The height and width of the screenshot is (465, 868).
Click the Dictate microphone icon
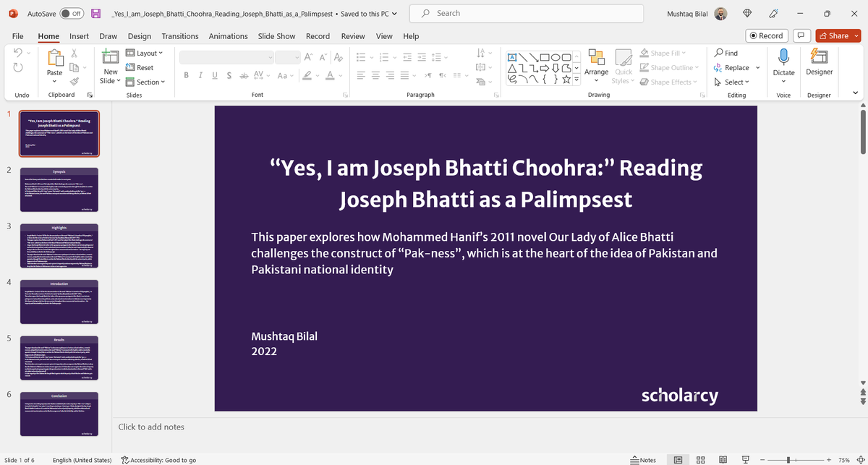[783, 56]
